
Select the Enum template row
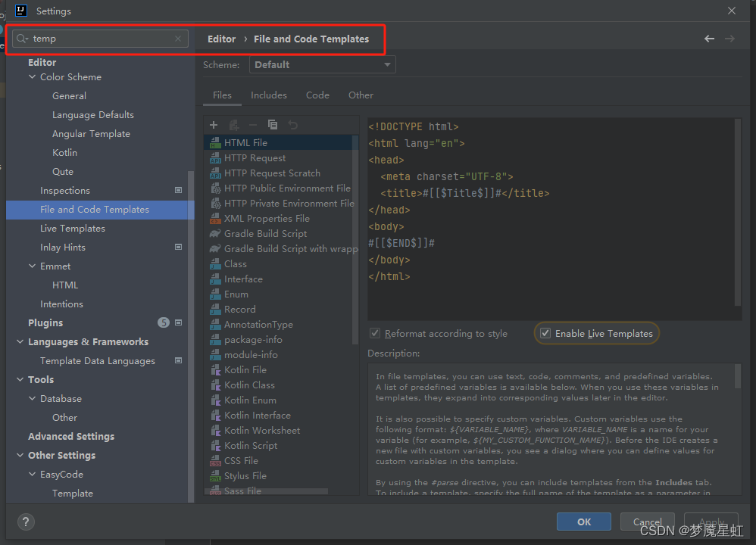281,294
